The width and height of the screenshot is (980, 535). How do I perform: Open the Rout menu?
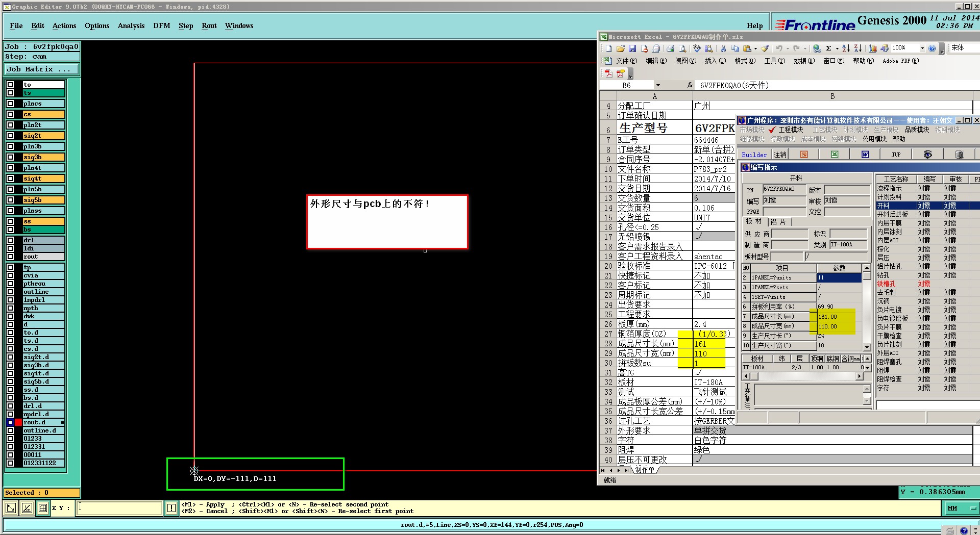(x=209, y=26)
